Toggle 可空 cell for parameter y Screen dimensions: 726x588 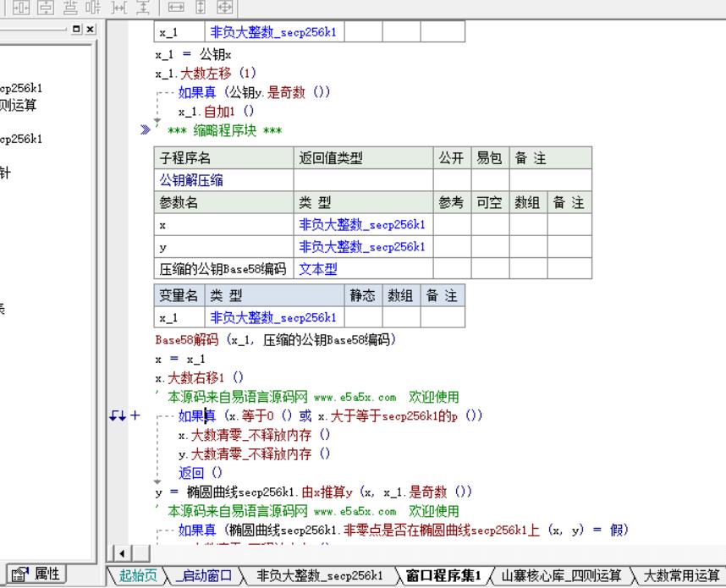click(x=490, y=246)
